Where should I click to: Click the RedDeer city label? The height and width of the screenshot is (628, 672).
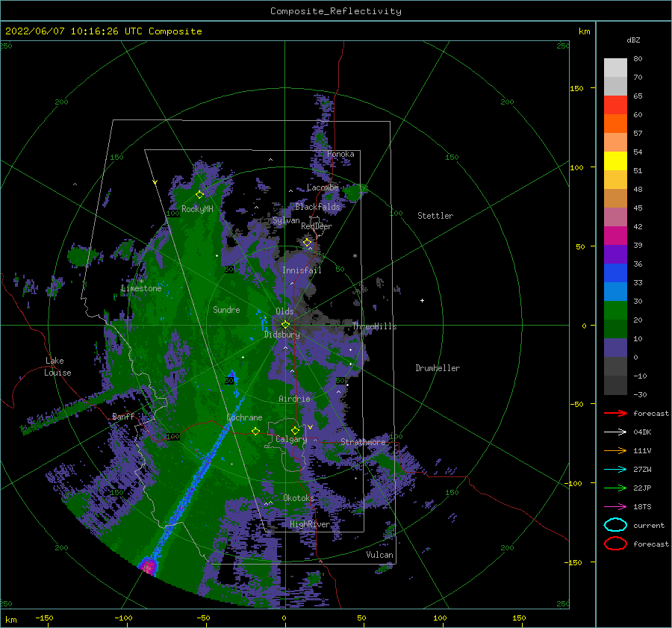[x=317, y=226]
